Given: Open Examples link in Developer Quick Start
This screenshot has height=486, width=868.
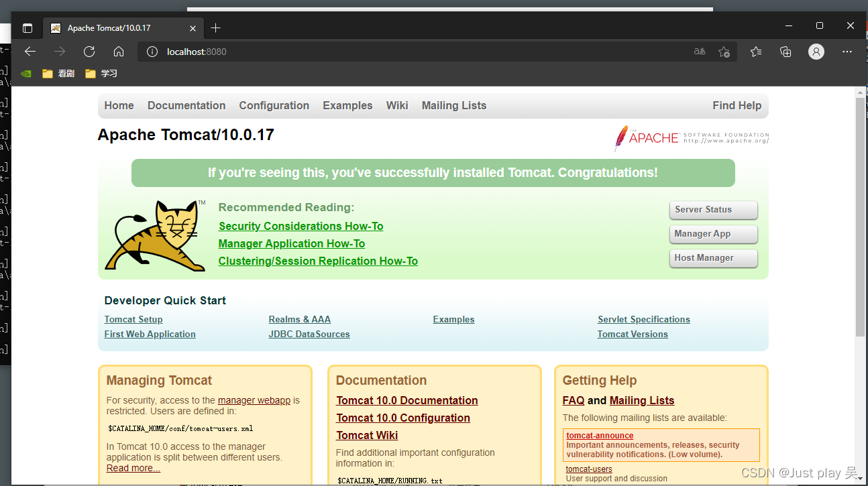Looking at the screenshot, I should pyautogui.click(x=454, y=320).
